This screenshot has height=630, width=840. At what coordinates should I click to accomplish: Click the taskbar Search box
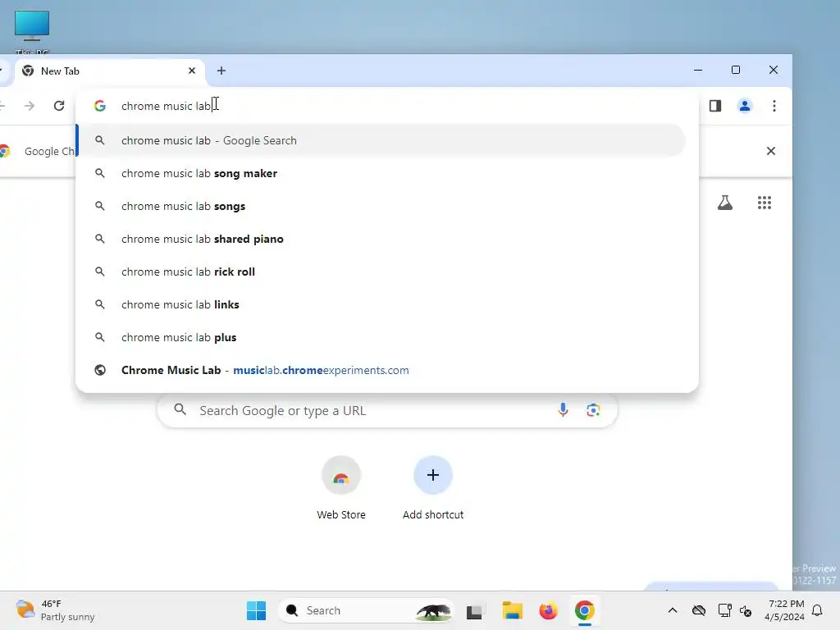pos(365,610)
